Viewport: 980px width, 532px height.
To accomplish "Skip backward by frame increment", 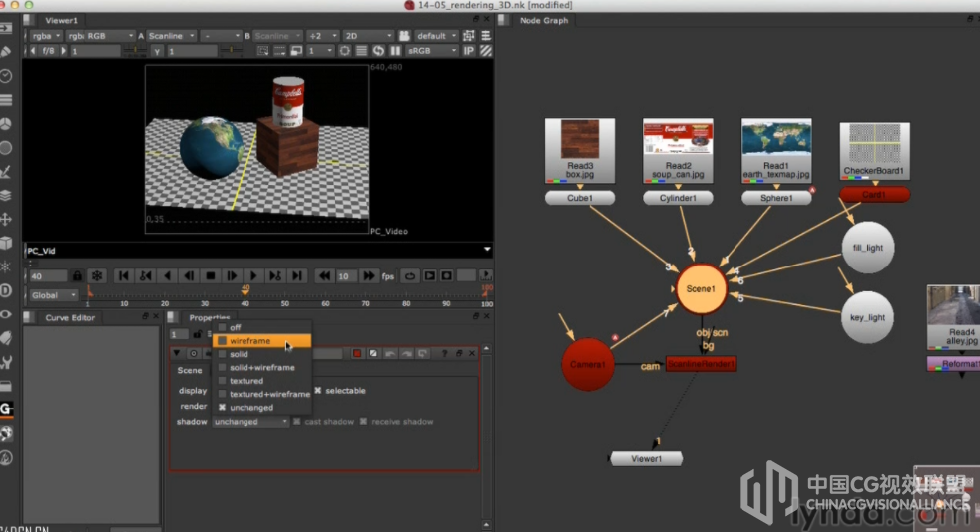I will click(323, 275).
